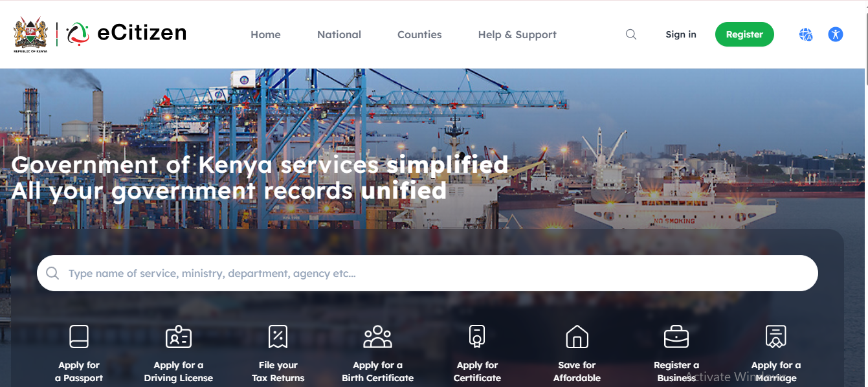The width and height of the screenshot is (868, 387).
Task: Click the eCitizen logo
Action: coord(127,33)
